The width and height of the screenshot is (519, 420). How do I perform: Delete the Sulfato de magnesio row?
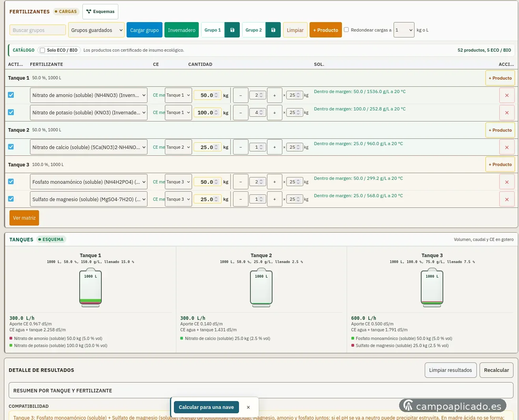507,200
